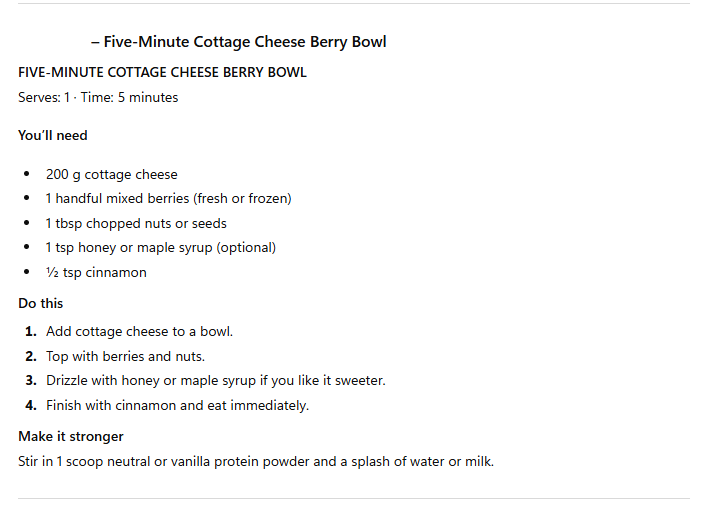Click the uppercase FIVE-MINUTE COTTAGE CHEESE BERRY BOWL title

pos(162,73)
